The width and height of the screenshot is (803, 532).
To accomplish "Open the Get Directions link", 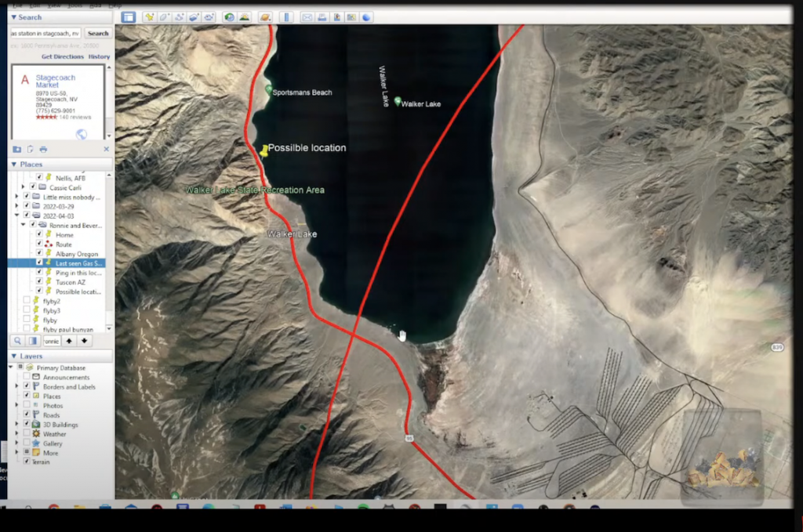I will 63,56.
